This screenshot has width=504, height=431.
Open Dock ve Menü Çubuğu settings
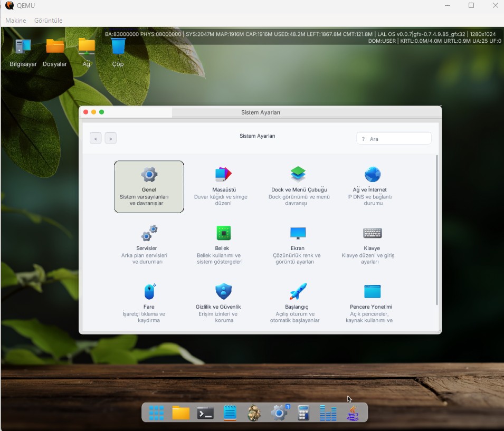point(299,186)
